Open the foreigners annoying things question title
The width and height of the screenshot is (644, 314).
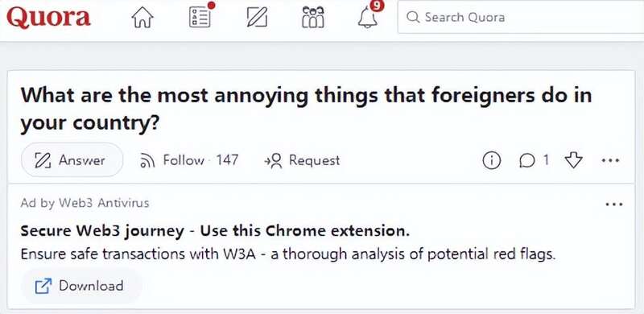306,109
